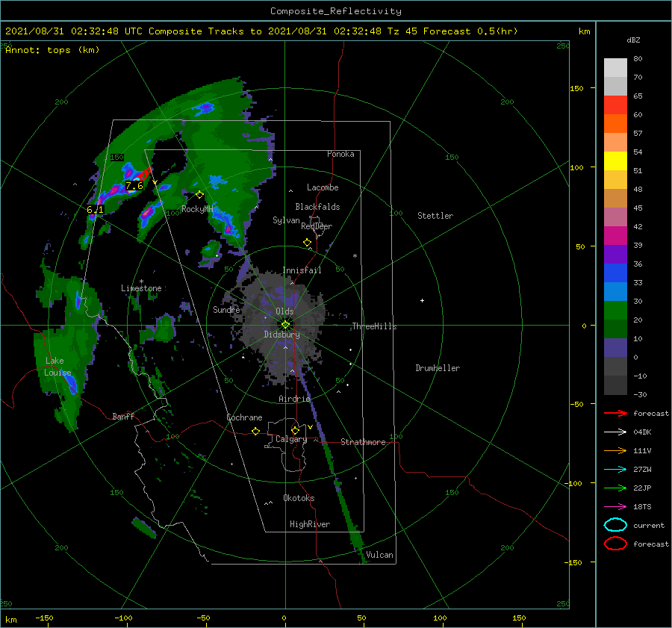Click the red forecast ellipse legend symbol
672x628 pixels.
click(x=615, y=544)
